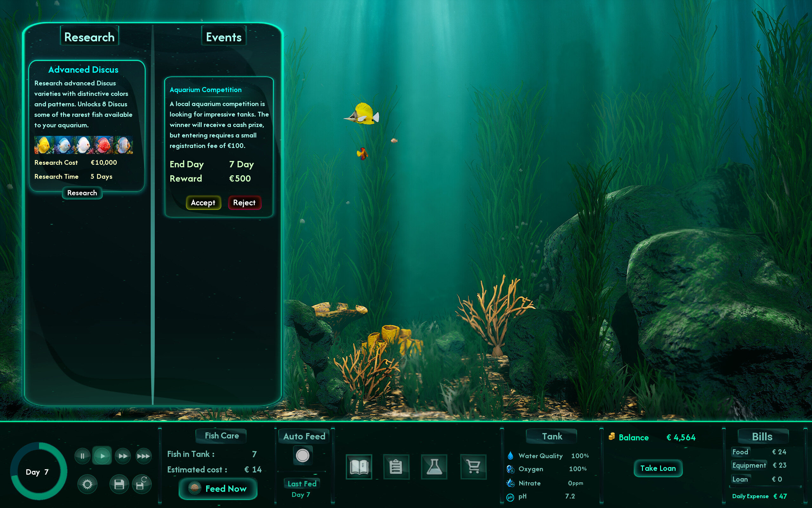Click the Tank panel title
Image resolution: width=812 pixels, height=508 pixels.
point(552,436)
